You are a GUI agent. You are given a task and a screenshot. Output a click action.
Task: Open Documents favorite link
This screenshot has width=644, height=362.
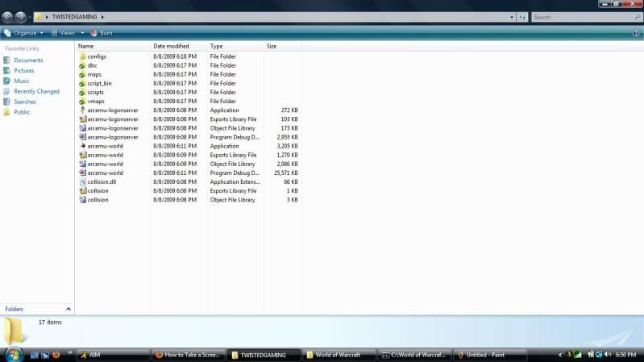[x=28, y=60]
